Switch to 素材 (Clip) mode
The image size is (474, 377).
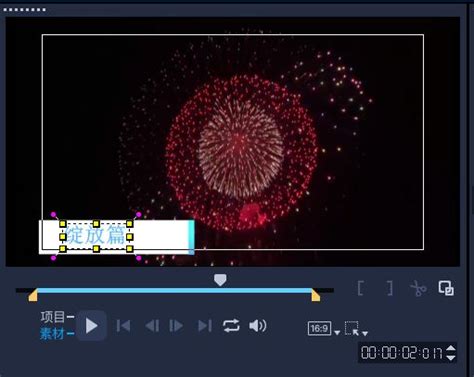(53, 333)
